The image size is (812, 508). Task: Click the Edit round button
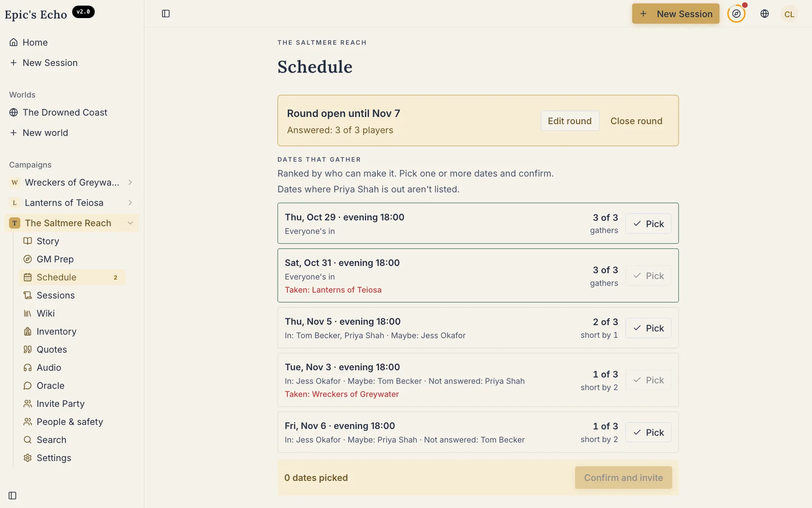tap(570, 121)
